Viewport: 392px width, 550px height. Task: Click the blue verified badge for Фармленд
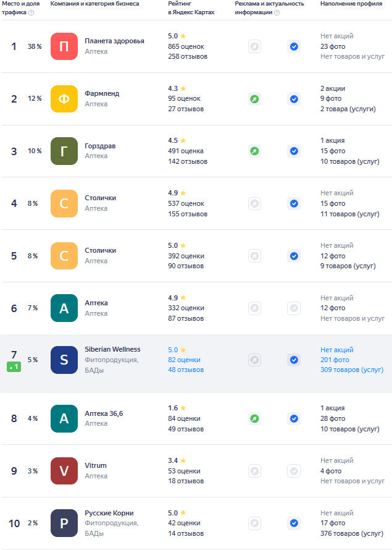pos(294,99)
